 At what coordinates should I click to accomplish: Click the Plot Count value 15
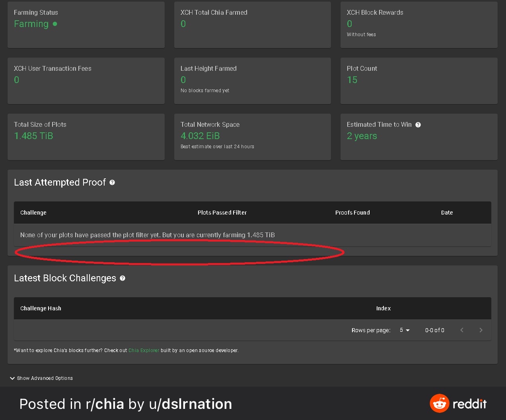point(352,80)
